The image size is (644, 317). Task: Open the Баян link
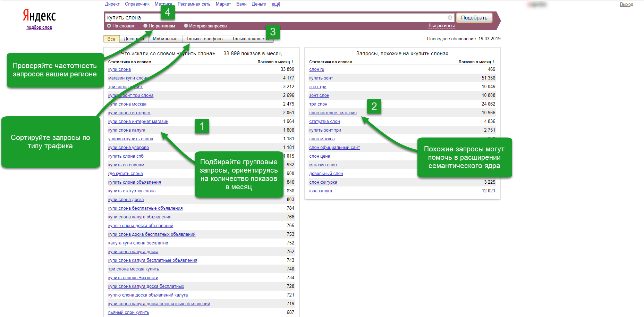241,4
